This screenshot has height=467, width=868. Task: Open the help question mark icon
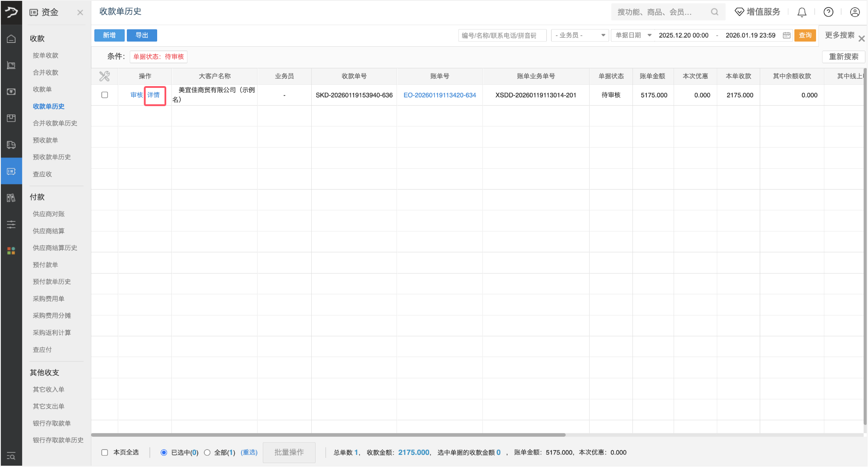tap(828, 13)
